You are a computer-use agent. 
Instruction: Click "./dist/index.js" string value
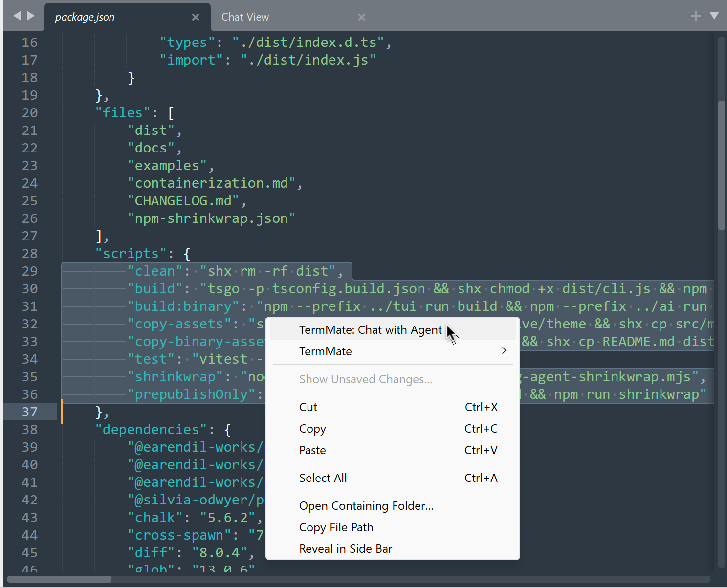tap(308, 60)
